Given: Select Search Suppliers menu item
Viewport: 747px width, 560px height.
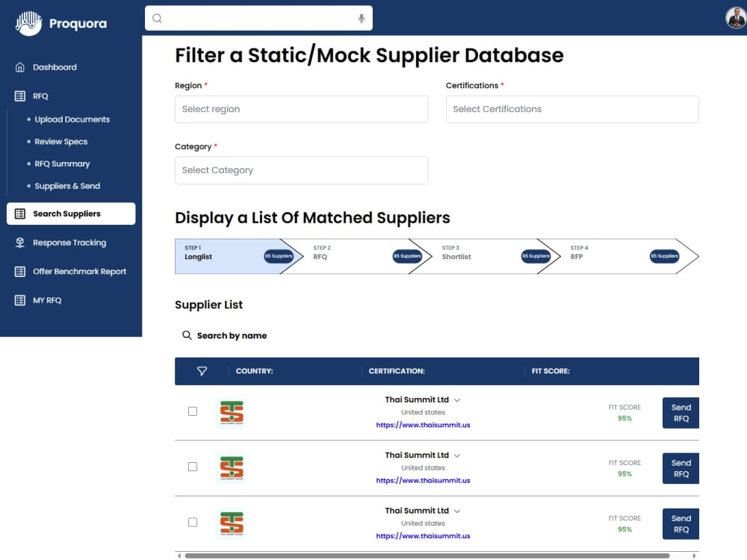Looking at the screenshot, I should (71, 214).
